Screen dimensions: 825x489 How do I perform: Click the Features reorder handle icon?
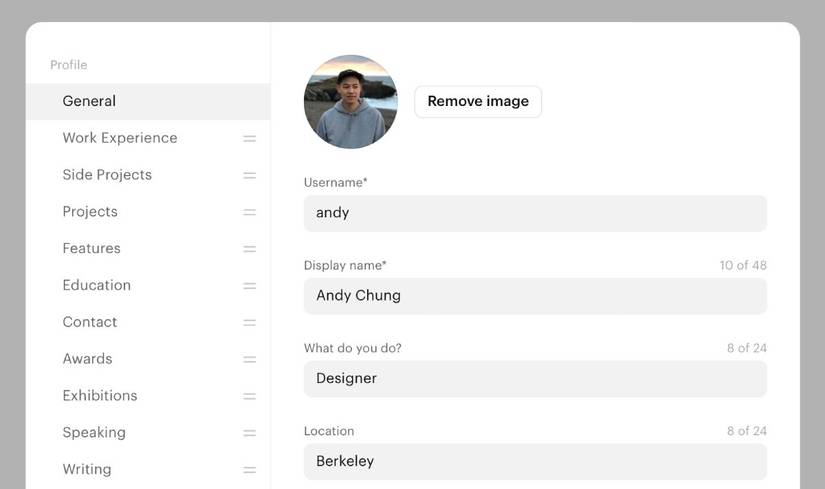(249, 249)
